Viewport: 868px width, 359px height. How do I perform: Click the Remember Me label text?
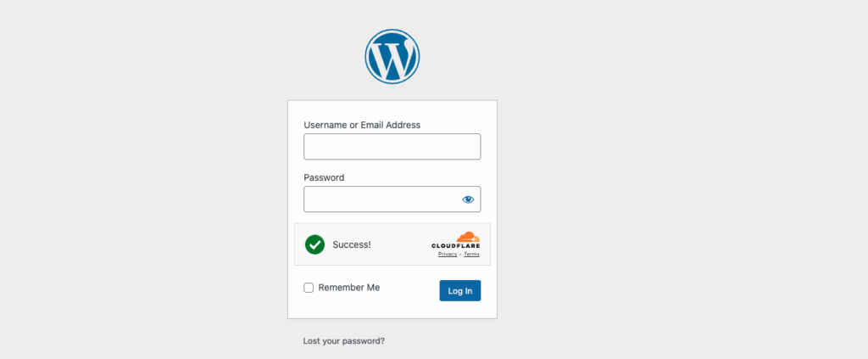[x=349, y=288]
